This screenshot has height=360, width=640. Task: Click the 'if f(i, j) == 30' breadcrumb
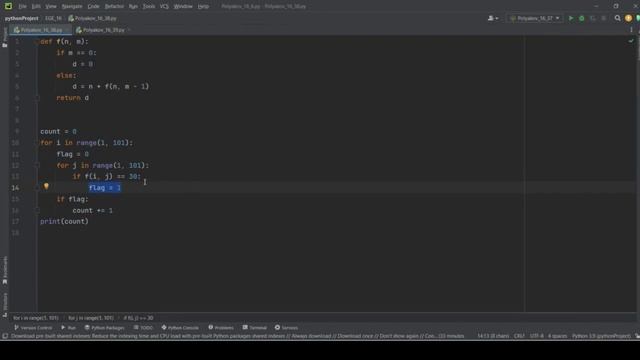pos(138,318)
